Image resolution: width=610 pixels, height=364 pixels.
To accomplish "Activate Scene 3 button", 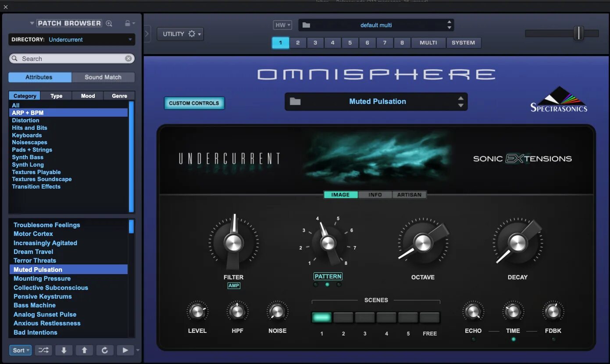I will pyautogui.click(x=365, y=318).
